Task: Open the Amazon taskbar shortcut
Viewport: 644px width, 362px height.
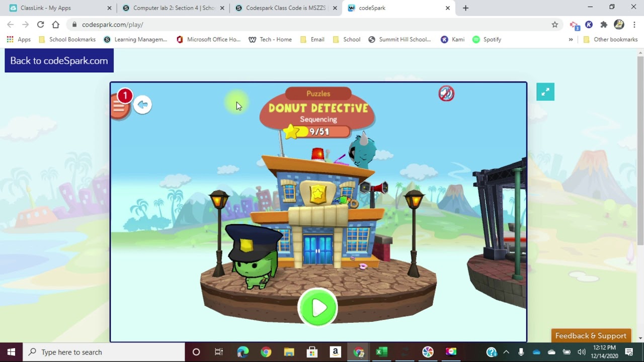Action: click(335, 352)
